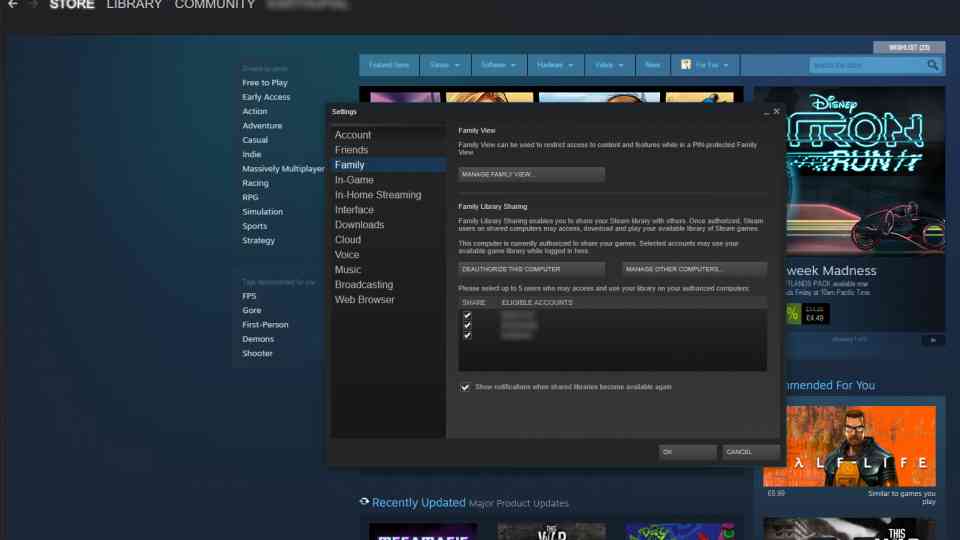960x540 pixels.
Task: Expand the Hardware dropdown menu
Action: (x=555, y=65)
